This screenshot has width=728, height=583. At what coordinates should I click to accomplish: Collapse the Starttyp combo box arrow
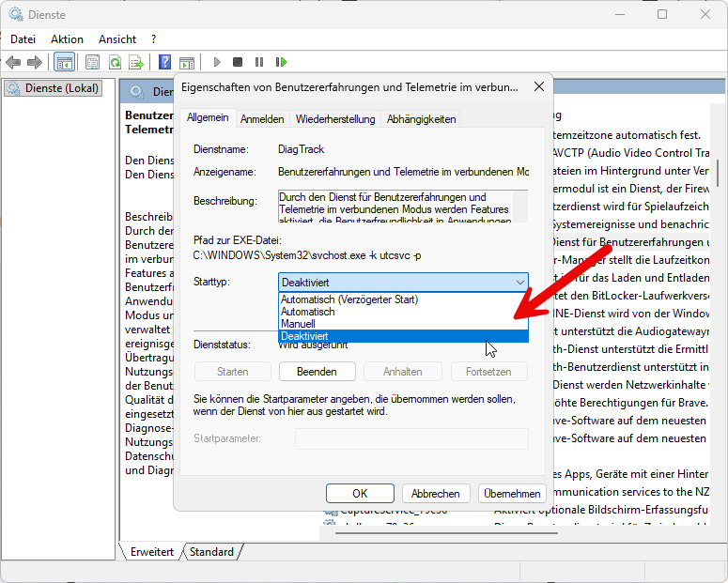click(519, 282)
